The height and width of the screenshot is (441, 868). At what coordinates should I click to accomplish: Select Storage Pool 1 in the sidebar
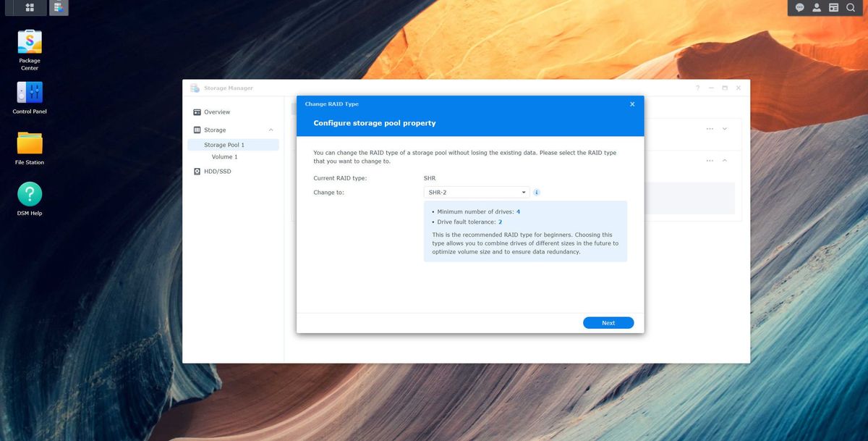pos(224,144)
